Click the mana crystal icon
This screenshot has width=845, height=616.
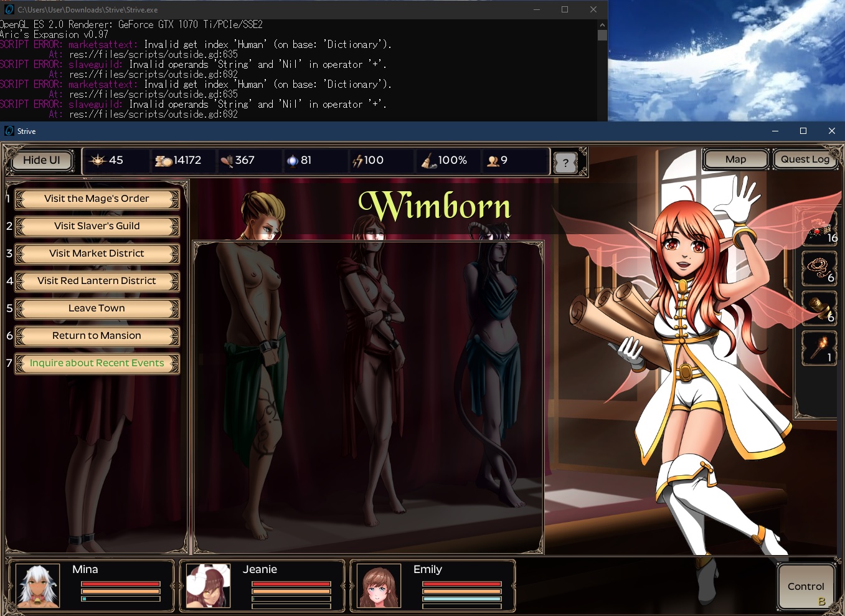coord(292,161)
